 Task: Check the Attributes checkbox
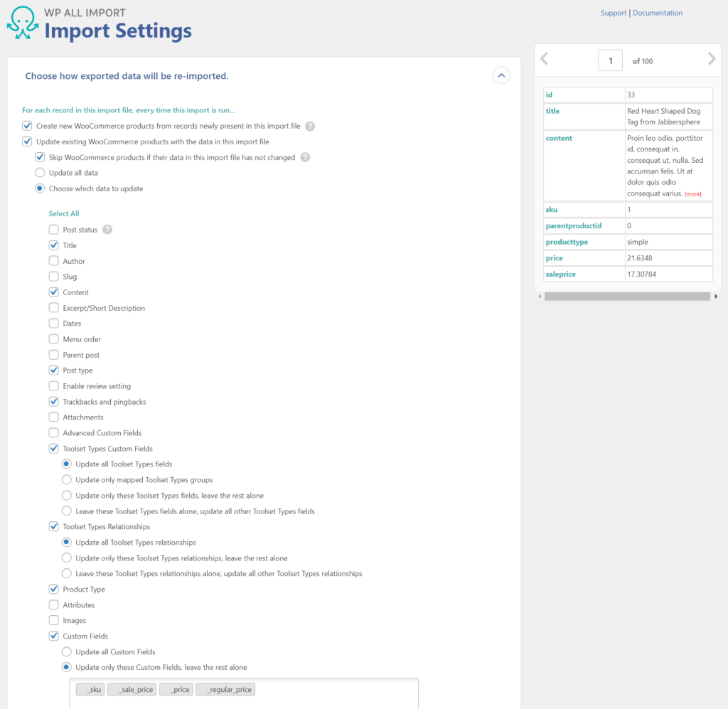pos(54,605)
